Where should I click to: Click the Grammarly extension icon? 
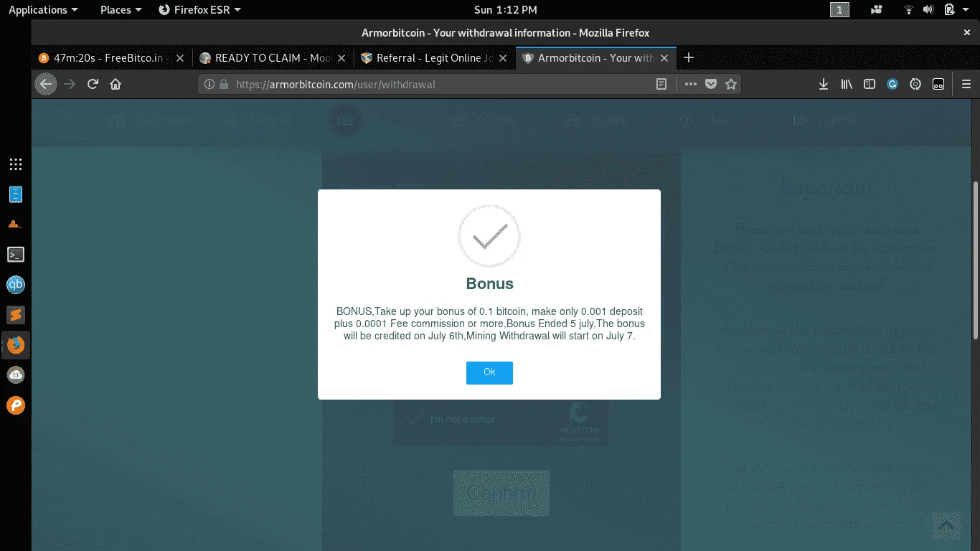(x=892, y=84)
